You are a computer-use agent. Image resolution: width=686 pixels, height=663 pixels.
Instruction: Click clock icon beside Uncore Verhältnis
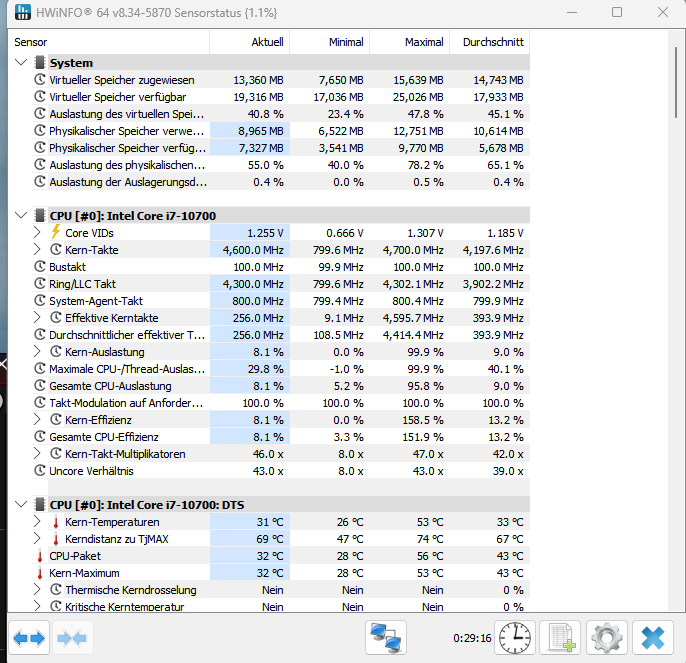click(40, 470)
